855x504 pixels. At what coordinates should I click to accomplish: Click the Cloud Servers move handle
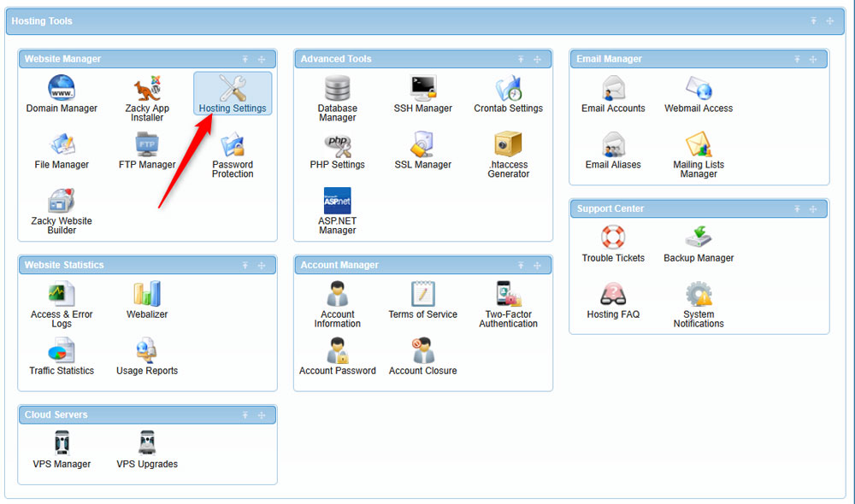[262, 414]
